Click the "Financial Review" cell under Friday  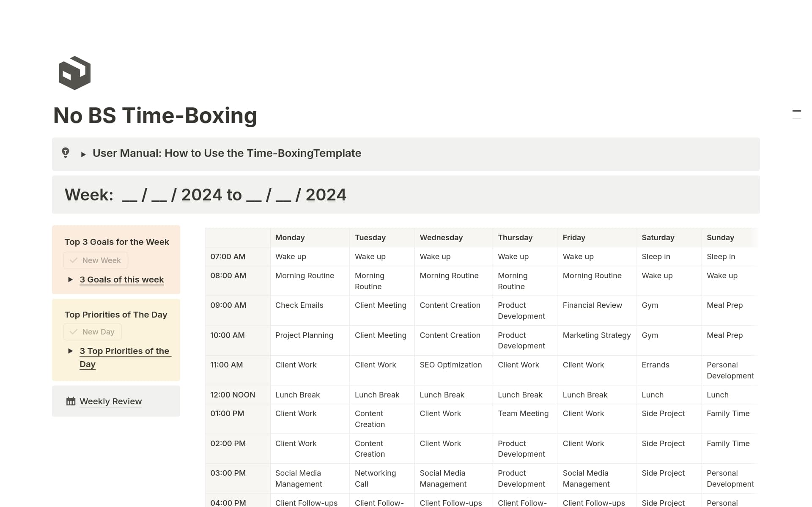(x=592, y=305)
